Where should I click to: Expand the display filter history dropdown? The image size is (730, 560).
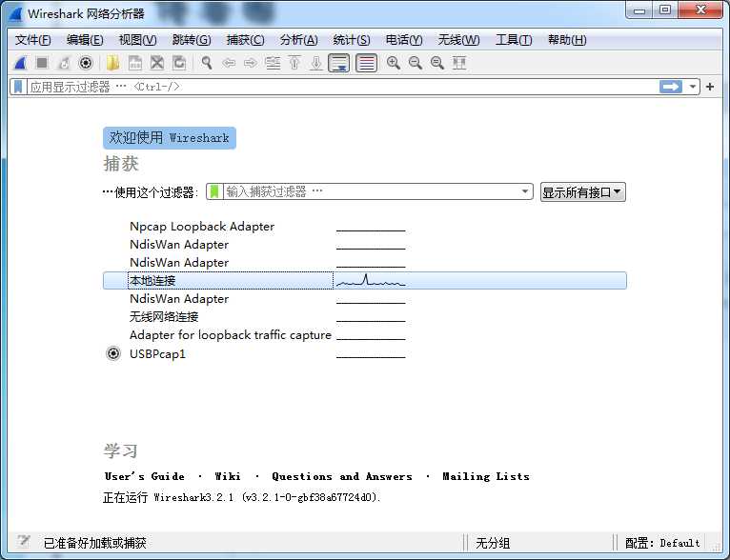coord(693,87)
